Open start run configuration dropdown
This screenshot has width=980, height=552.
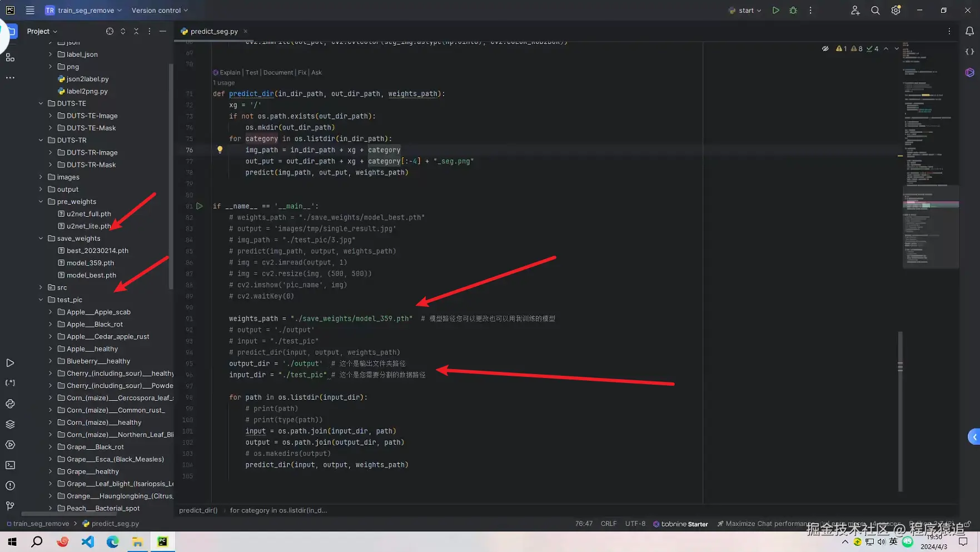point(745,10)
